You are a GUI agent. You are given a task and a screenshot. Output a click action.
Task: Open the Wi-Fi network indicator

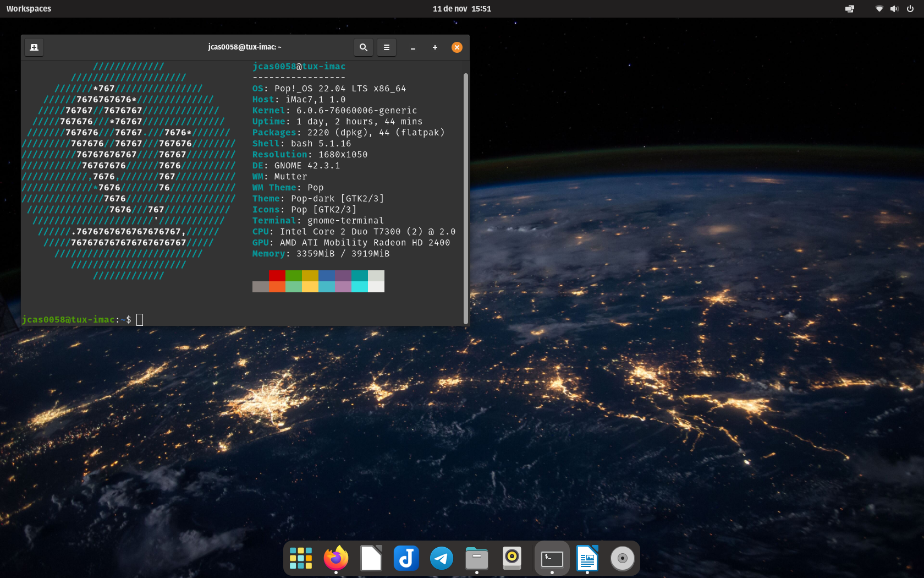[879, 9]
